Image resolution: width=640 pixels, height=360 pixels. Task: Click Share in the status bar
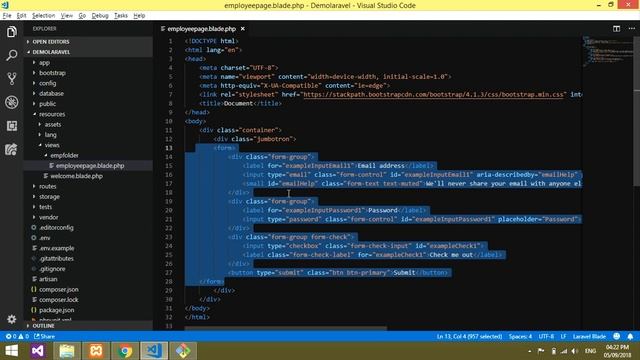click(44, 336)
